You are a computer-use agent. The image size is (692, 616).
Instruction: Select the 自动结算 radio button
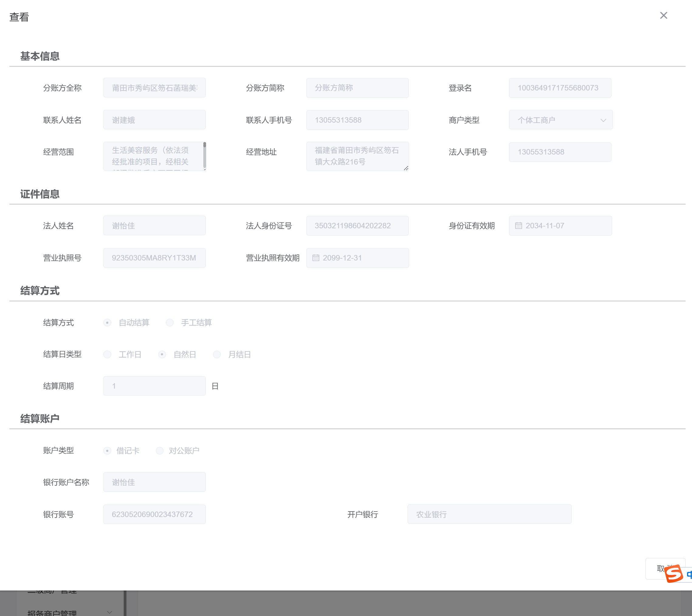(x=107, y=322)
